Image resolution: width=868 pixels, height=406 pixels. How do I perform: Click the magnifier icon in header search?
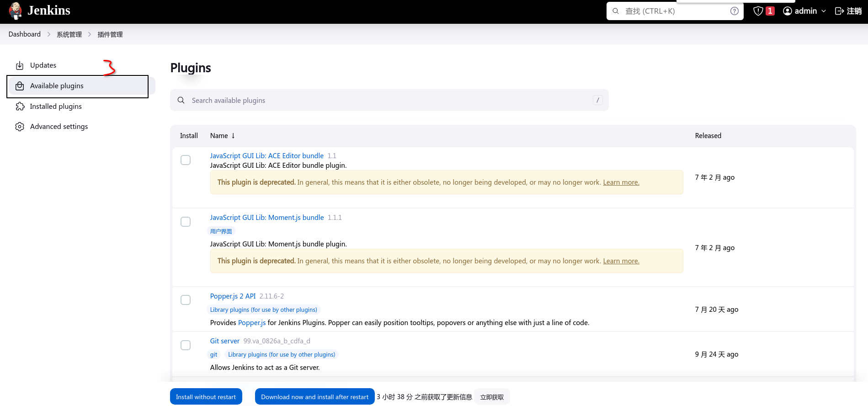click(x=616, y=11)
